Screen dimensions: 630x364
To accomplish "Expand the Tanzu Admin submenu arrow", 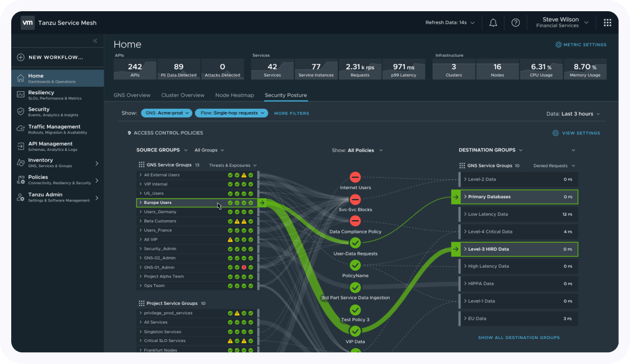I will (x=97, y=198).
